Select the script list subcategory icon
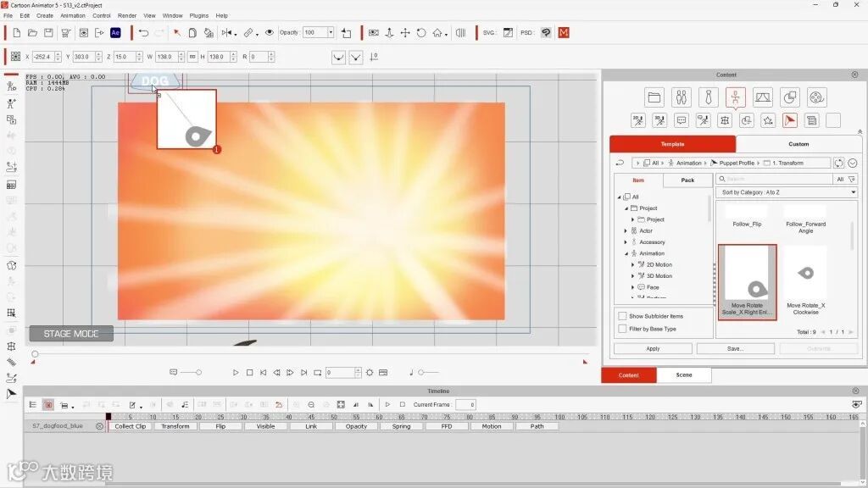The width and height of the screenshot is (868, 488). [811, 120]
